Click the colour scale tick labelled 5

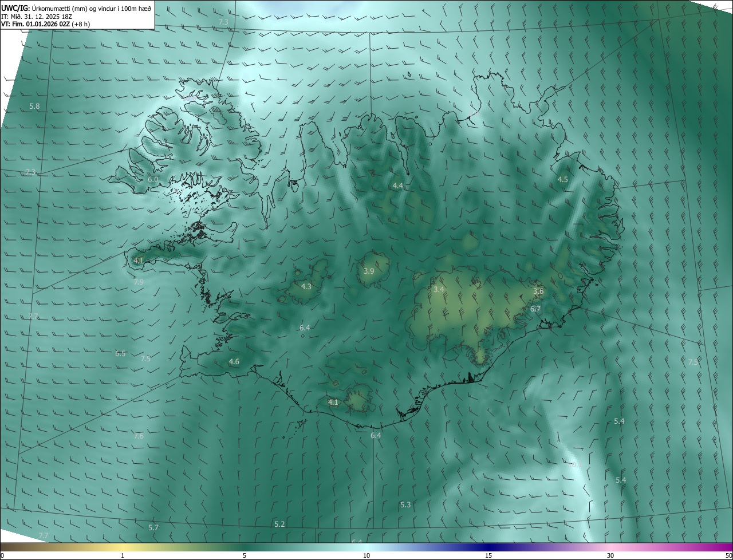click(x=245, y=555)
